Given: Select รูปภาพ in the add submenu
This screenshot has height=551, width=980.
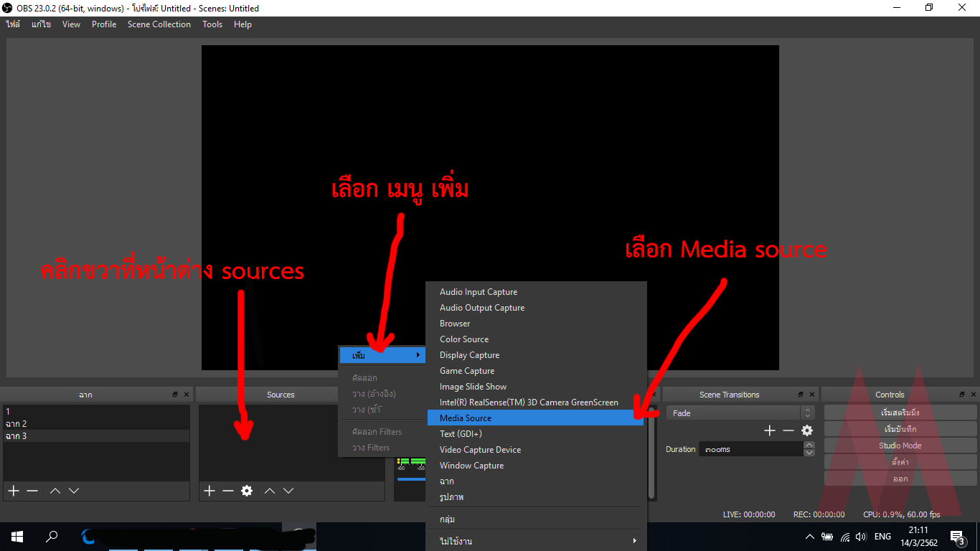Looking at the screenshot, I should (x=535, y=497).
